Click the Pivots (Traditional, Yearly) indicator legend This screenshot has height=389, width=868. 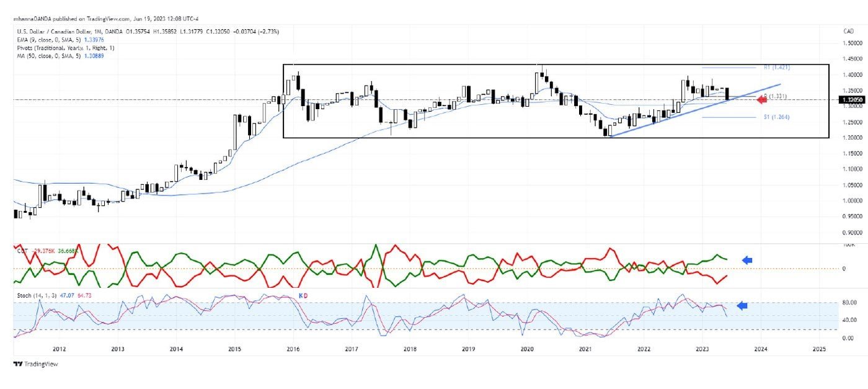65,48
